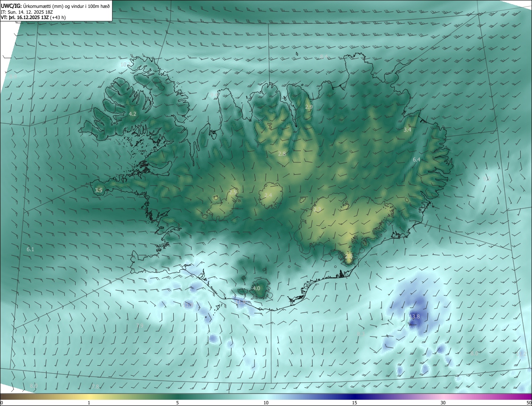Click the 7.8 value near the bottom edge
Image resolution: width=532 pixels, height=406 pixels.
[95, 387]
